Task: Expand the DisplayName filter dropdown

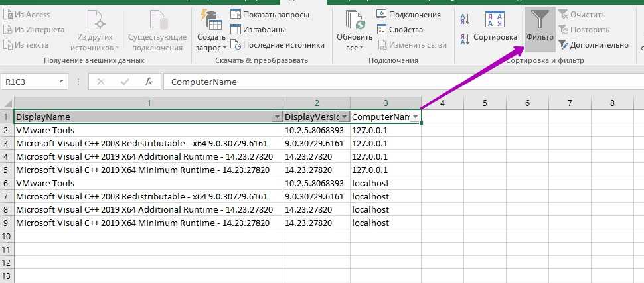Action: pyautogui.click(x=277, y=117)
